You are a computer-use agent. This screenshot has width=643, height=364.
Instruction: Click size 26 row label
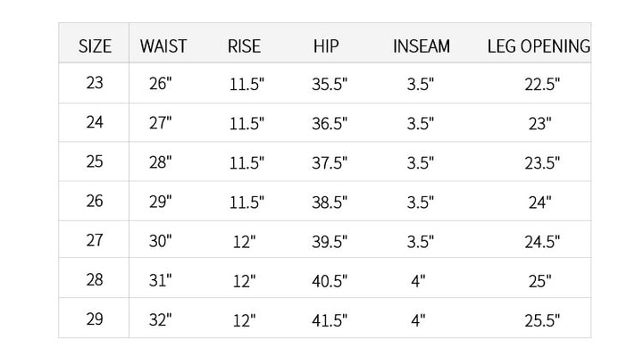tap(95, 202)
